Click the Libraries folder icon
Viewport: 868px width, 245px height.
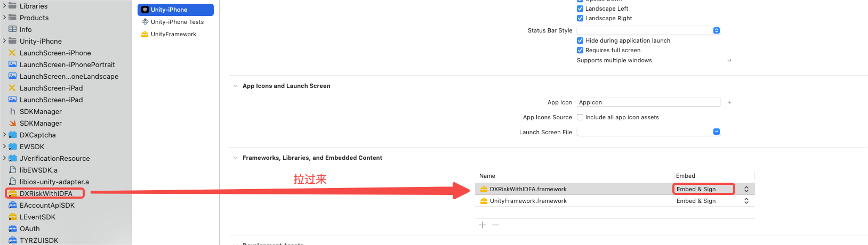pos(13,6)
